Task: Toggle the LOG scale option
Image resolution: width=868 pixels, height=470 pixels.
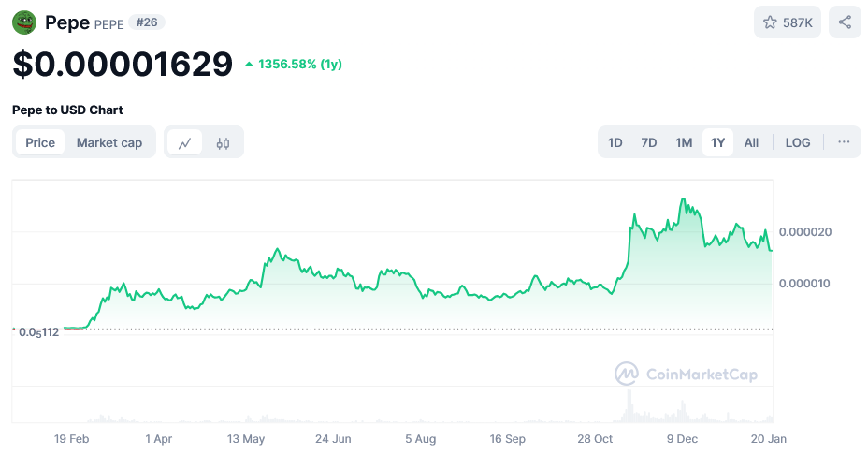Action: (x=798, y=142)
